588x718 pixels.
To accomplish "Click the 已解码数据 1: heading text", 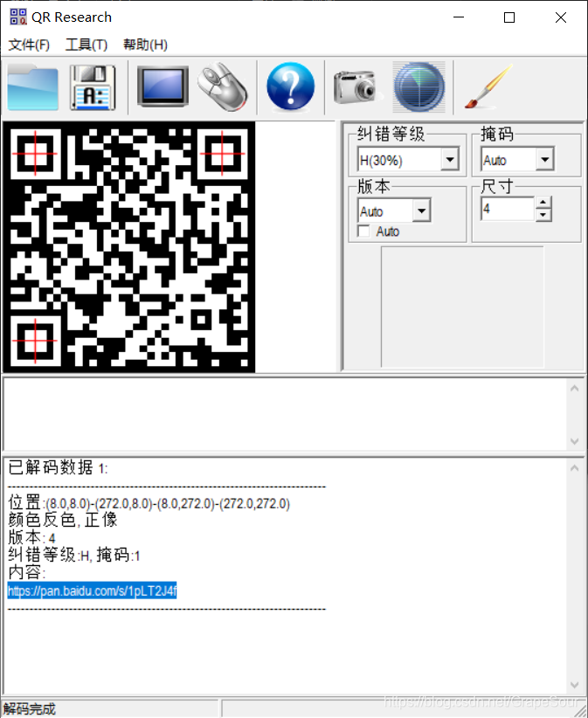I will coord(59,467).
